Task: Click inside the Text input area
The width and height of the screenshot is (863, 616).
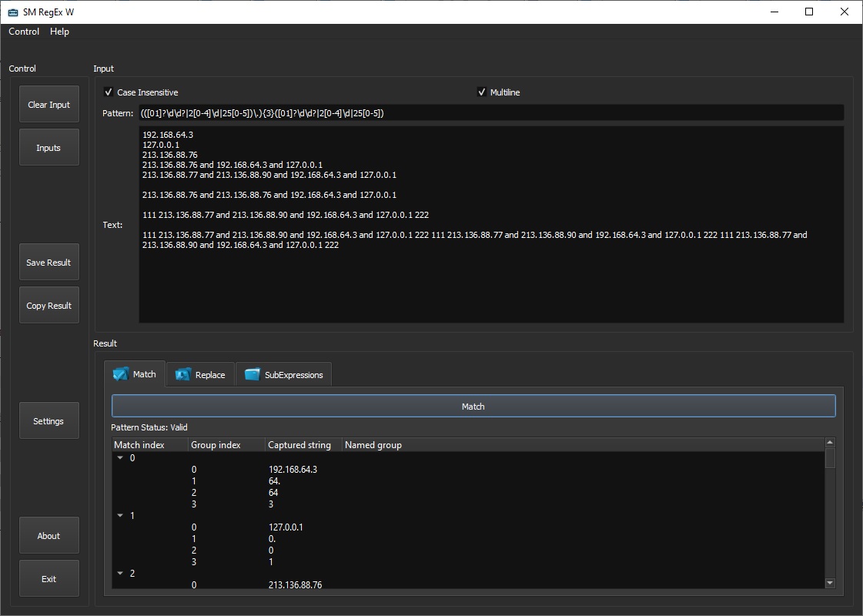Action: point(491,225)
